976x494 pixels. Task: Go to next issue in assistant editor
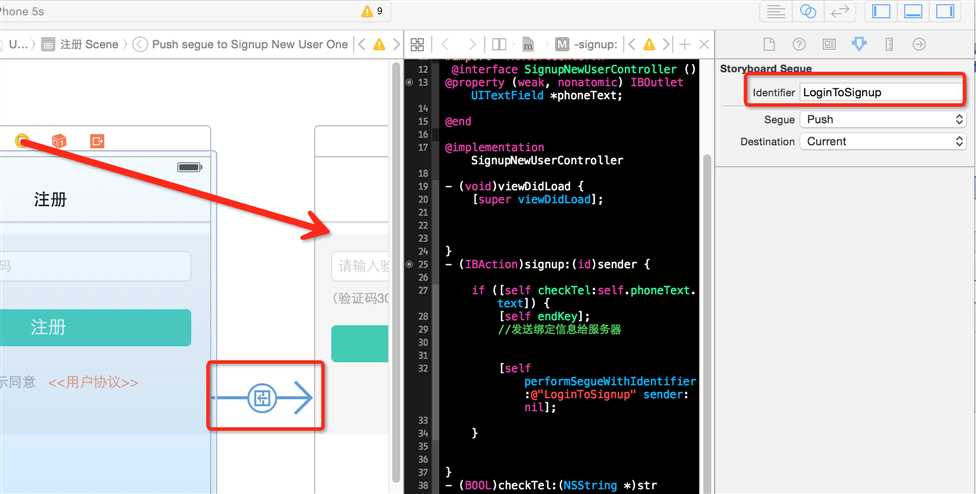[666, 44]
